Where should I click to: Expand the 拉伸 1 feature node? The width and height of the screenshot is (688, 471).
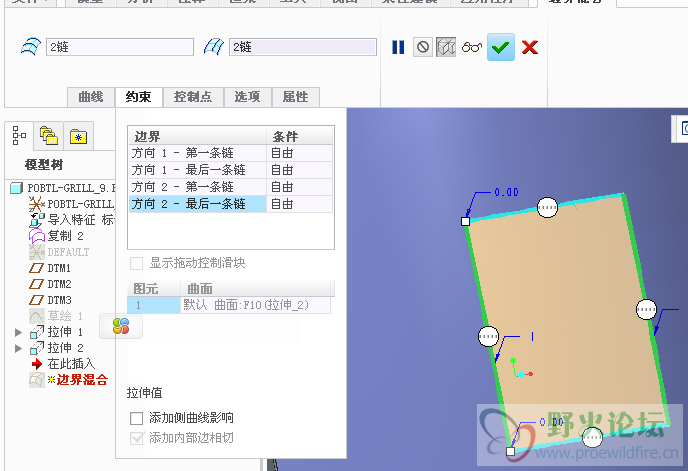(x=18, y=332)
